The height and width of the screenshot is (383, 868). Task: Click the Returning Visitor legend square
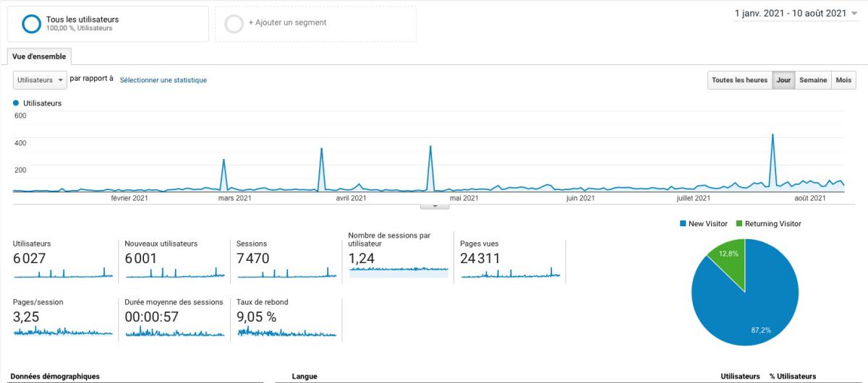[x=739, y=224]
